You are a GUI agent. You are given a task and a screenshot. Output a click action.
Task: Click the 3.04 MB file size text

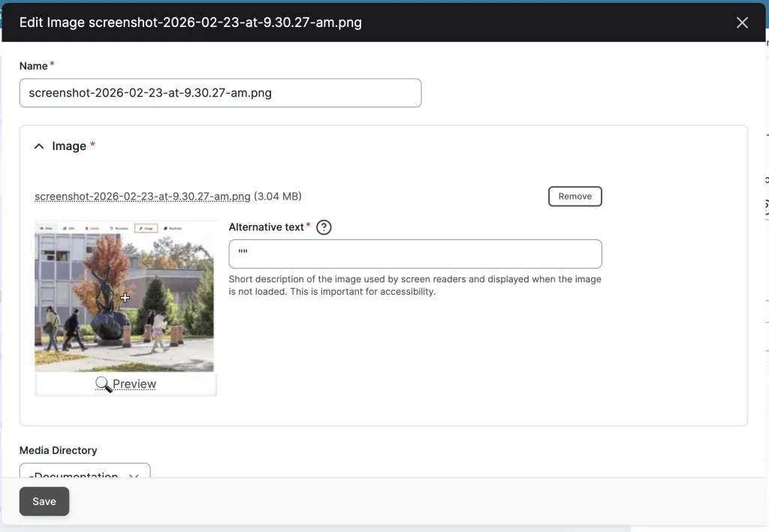tap(278, 197)
